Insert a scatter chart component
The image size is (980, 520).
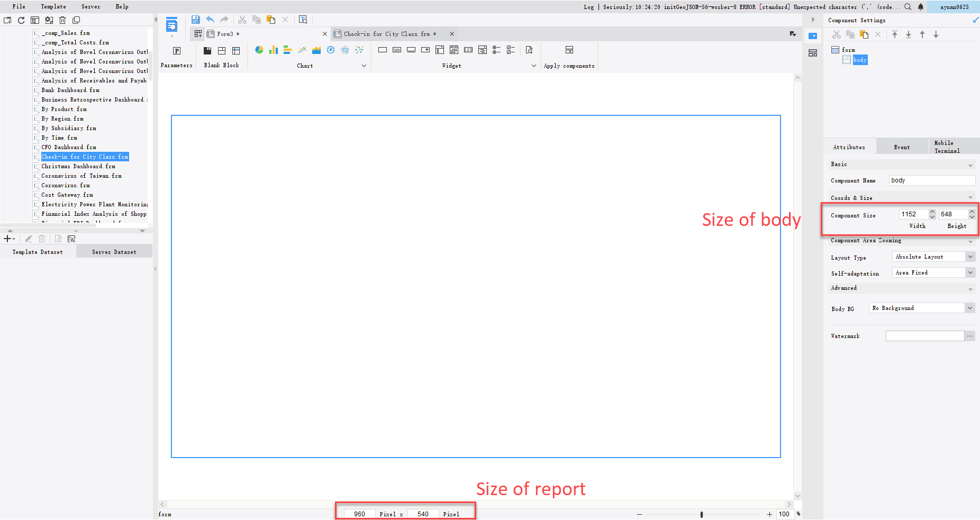tap(359, 50)
